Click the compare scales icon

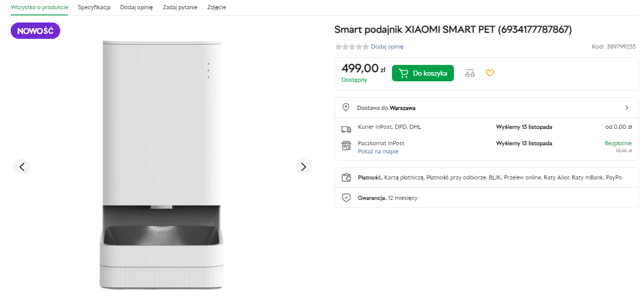point(470,73)
